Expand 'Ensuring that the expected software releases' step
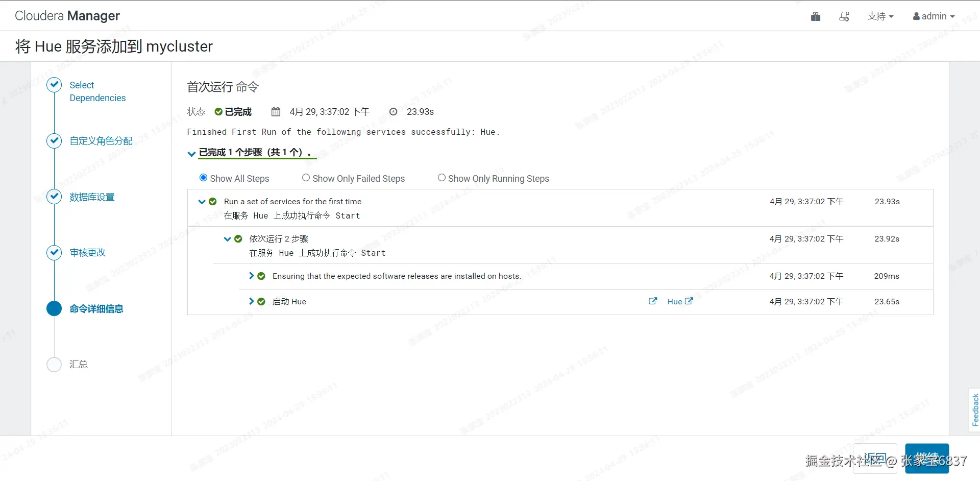 point(251,276)
